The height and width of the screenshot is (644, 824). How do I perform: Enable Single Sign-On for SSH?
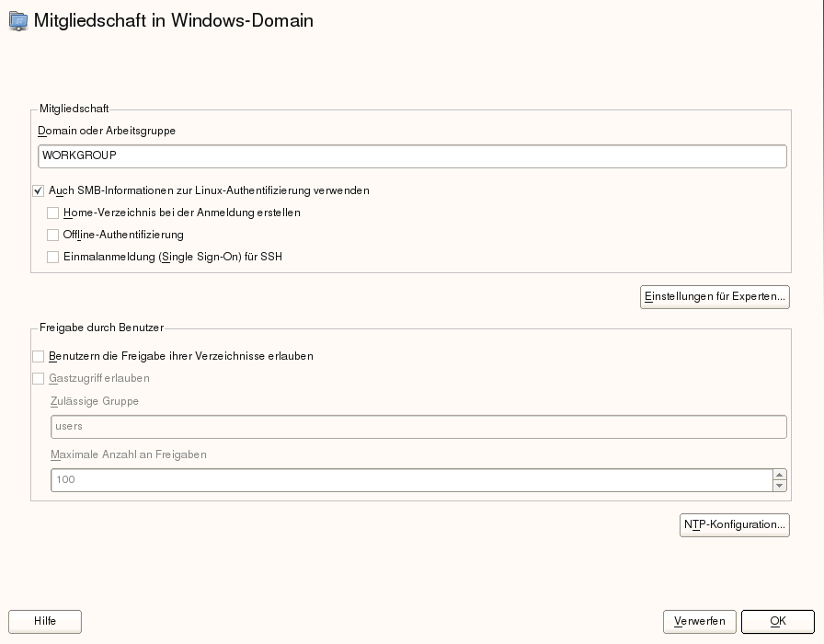(x=53, y=257)
